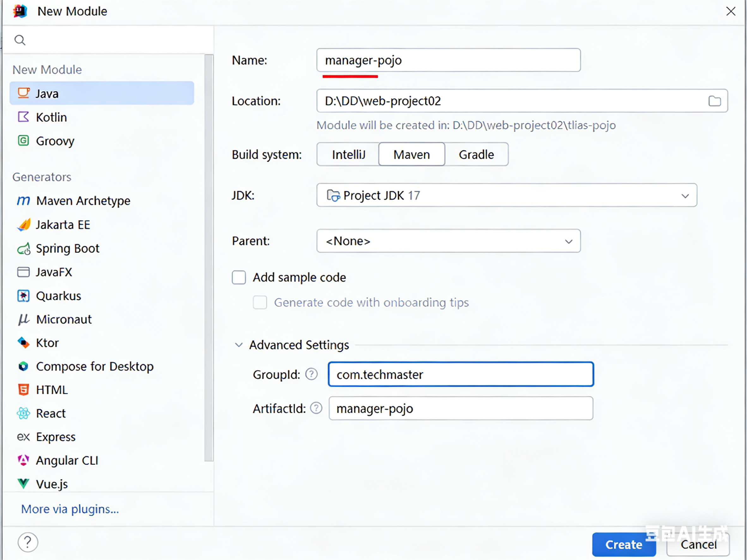747x560 pixels.
Task: Click the Create button
Action: pyautogui.click(x=623, y=544)
